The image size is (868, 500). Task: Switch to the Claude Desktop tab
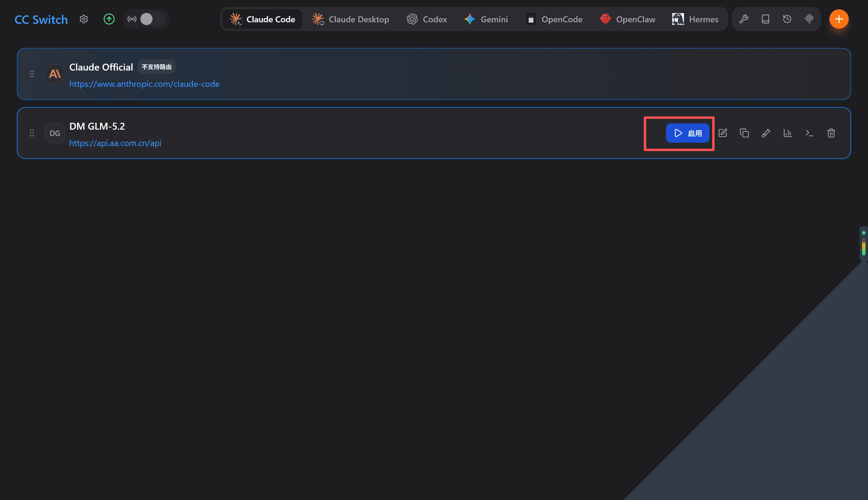pos(351,19)
